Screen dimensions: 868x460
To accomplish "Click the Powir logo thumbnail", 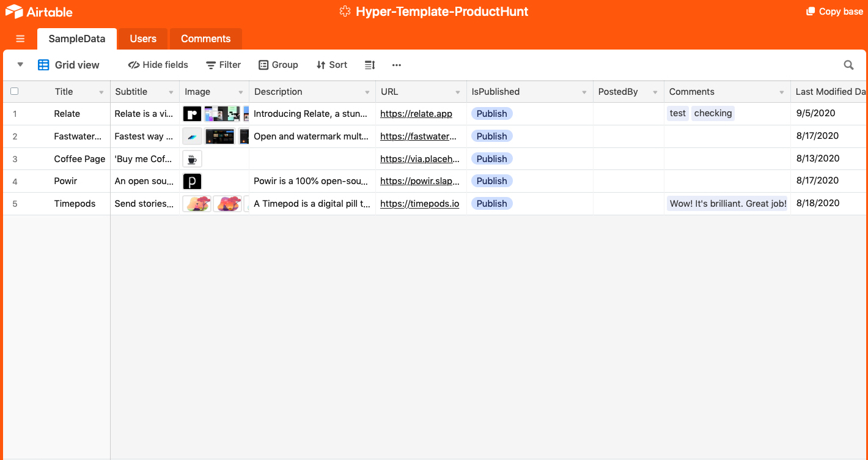I will point(193,181).
